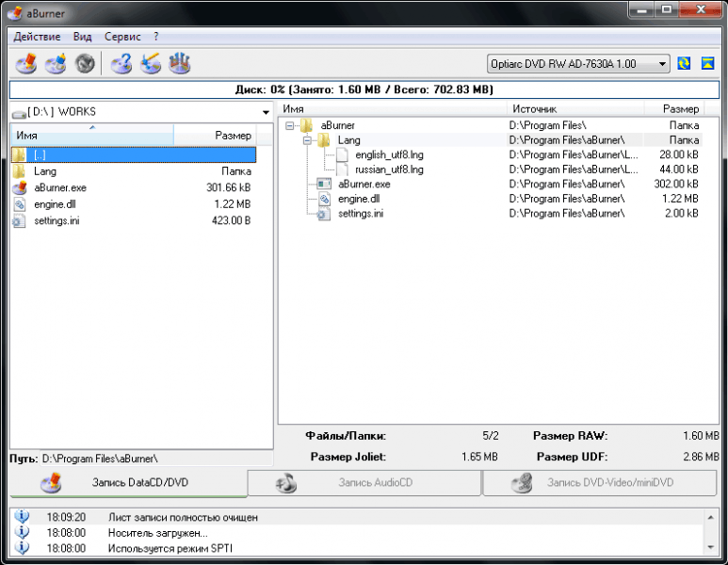Open the Optiarc DVD RW drive dropdown
Screen dimensions: 728x565
click(x=662, y=64)
